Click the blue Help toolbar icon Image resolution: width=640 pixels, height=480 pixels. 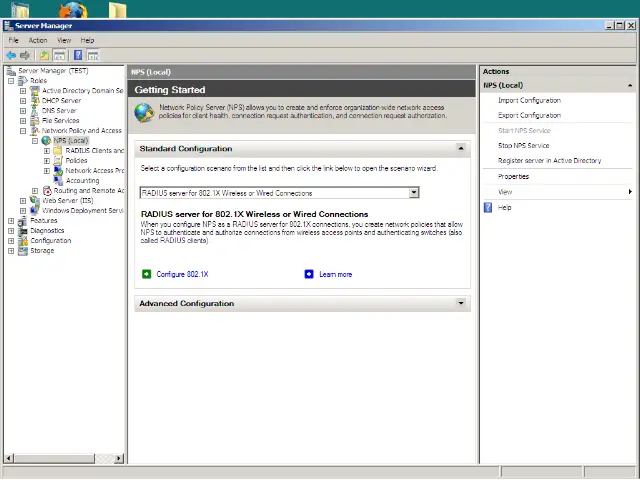(x=77, y=55)
